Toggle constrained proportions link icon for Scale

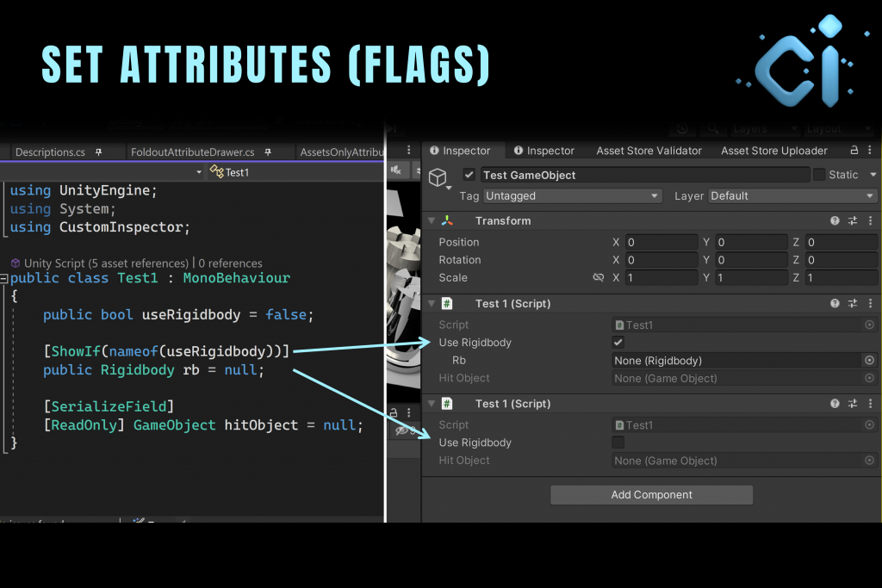(599, 278)
